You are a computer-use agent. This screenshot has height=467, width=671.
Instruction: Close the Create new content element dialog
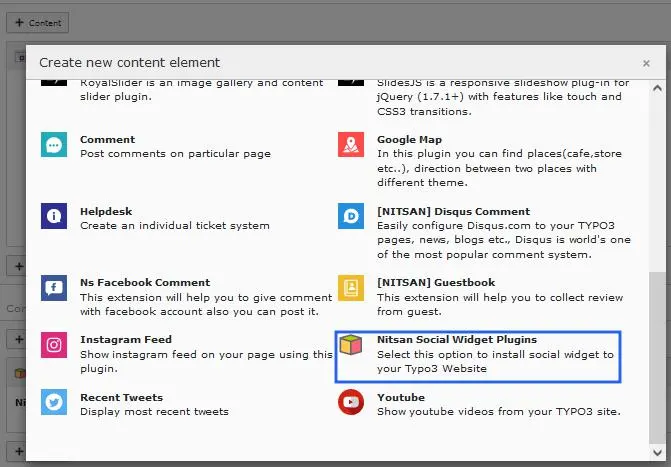click(x=646, y=63)
